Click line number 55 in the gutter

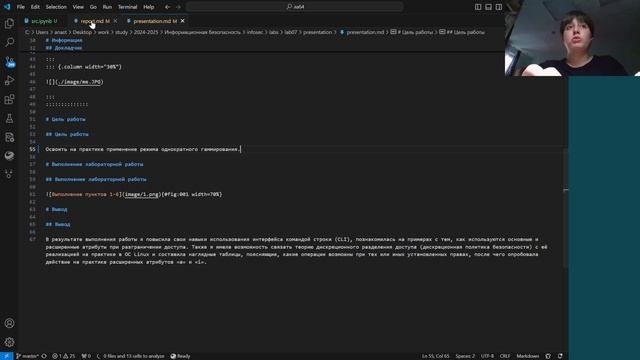click(32, 149)
